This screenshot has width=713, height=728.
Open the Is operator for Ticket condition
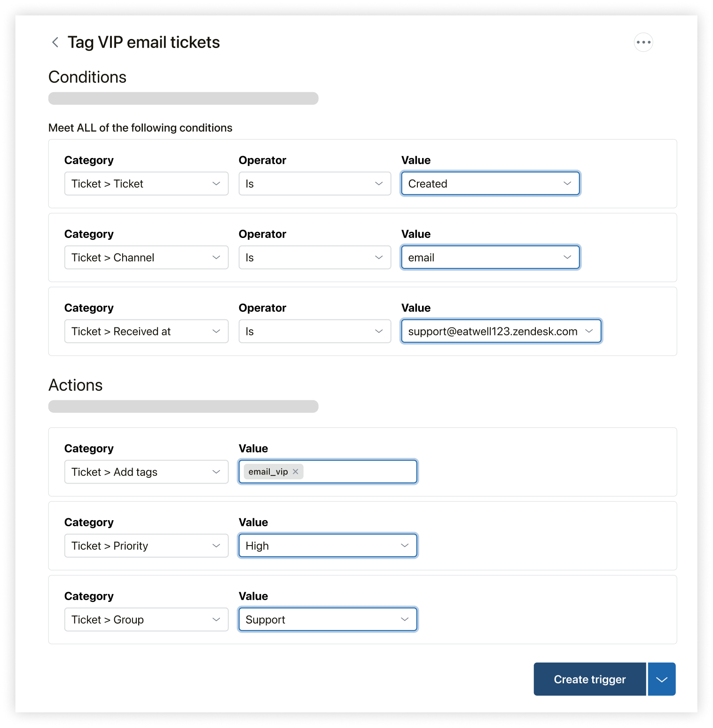(314, 184)
